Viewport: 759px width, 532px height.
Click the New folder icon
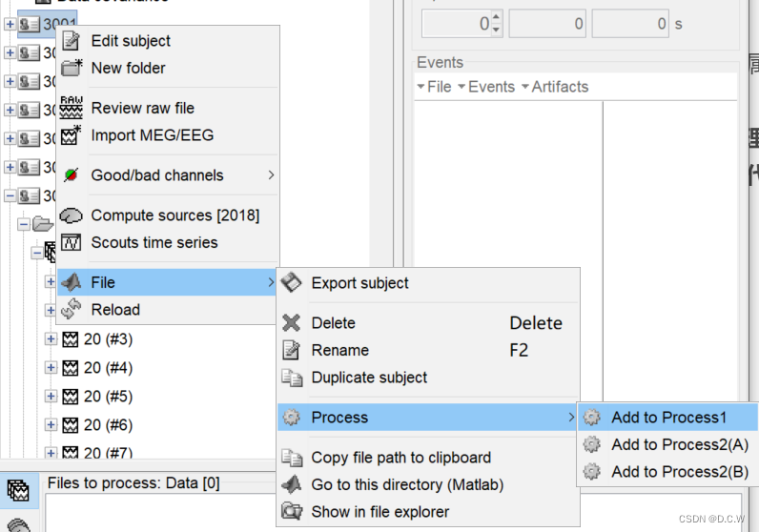click(x=72, y=68)
